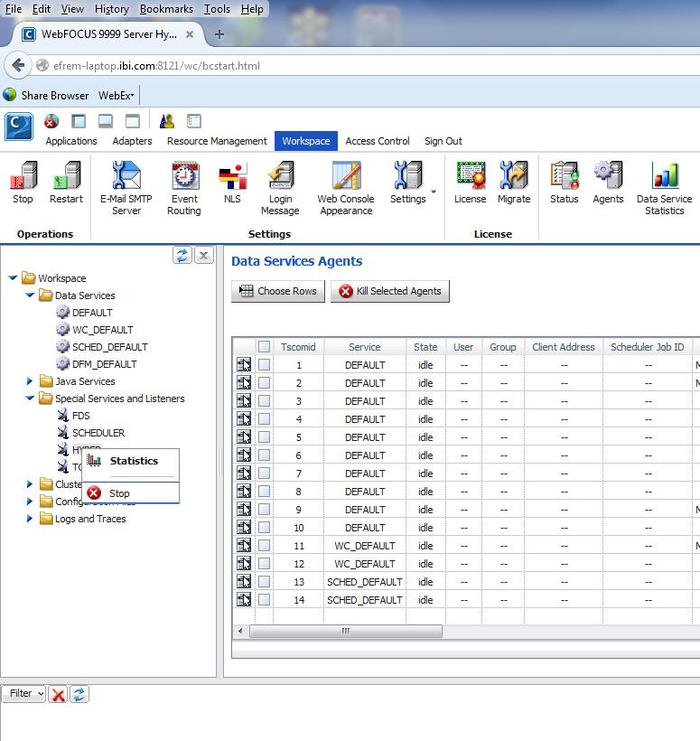Check the box for agent Tscomid 12

coord(264,564)
